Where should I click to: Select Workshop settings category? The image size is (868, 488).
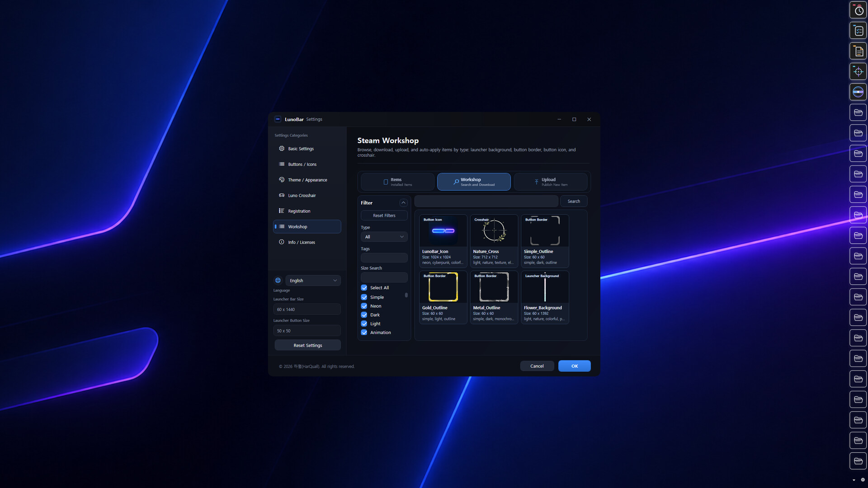coord(307,227)
